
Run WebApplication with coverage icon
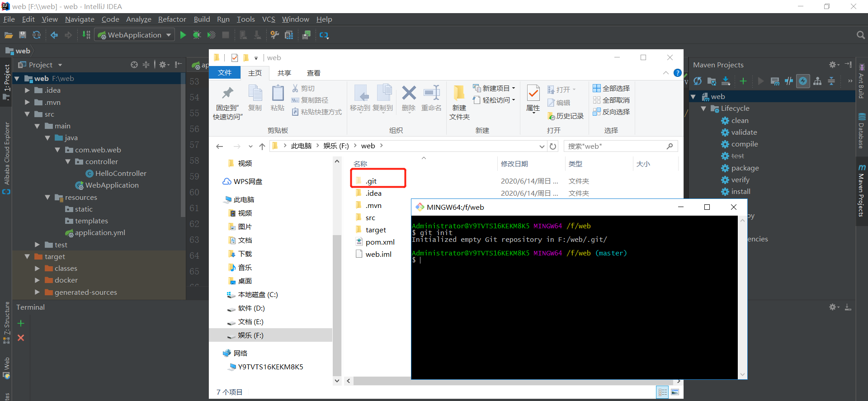click(211, 35)
